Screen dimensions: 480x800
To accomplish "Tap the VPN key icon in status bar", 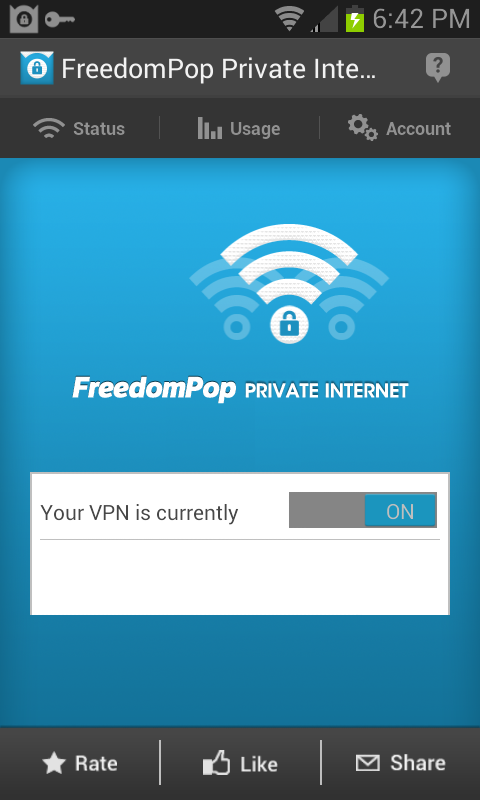I will coord(60,20).
